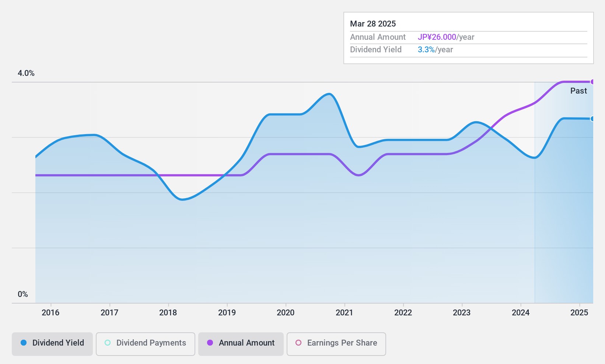Screen dimensions: 605x364
Task: Click the Mar 28 2025 tooltip date
Action: tap(373, 24)
